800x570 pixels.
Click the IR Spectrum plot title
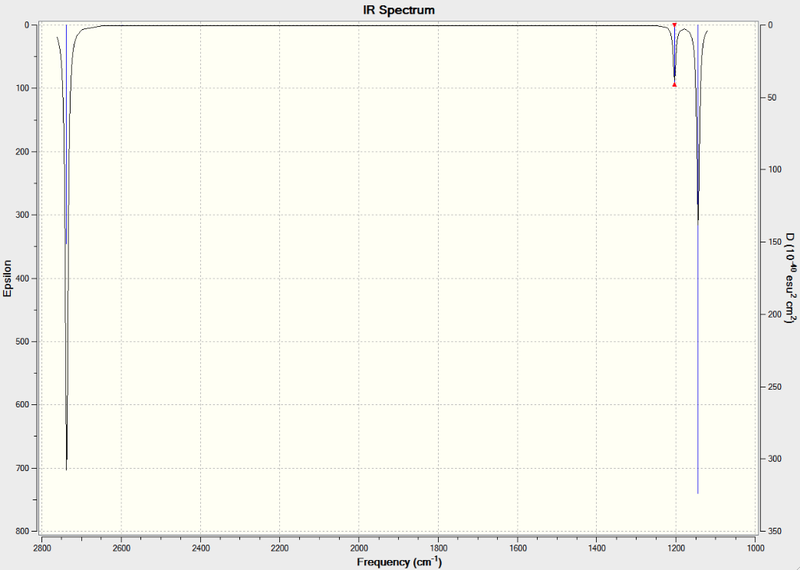click(399, 10)
